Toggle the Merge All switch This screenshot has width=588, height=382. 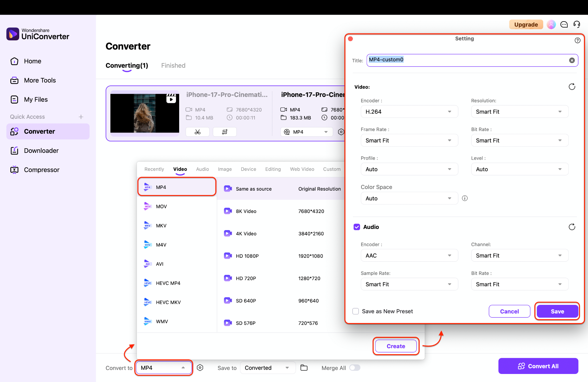click(355, 368)
